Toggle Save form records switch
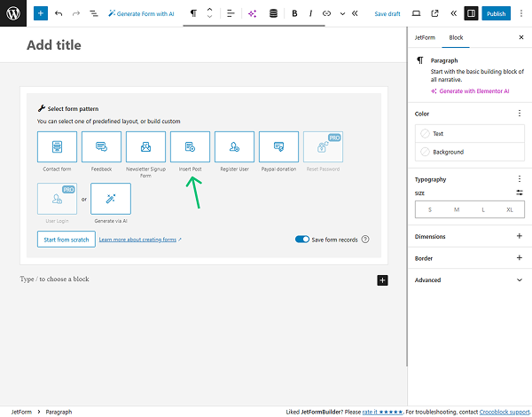Viewport: 532px width, 417px height. (302, 240)
